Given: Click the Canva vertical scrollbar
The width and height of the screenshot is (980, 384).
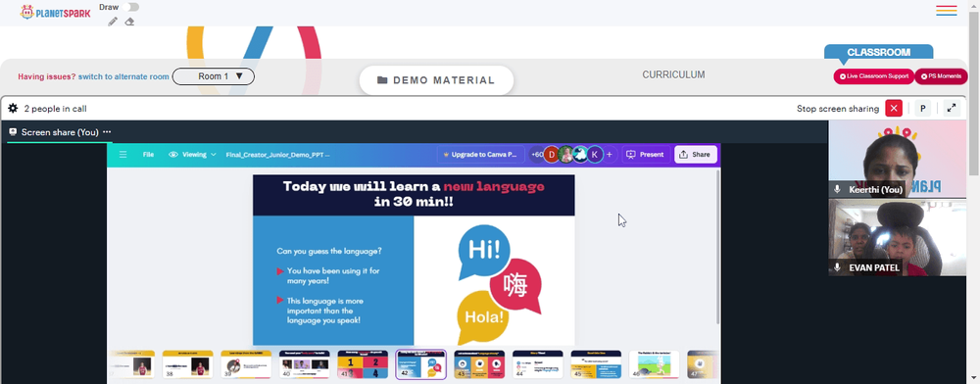Looking at the screenshot, I should 717,247.
